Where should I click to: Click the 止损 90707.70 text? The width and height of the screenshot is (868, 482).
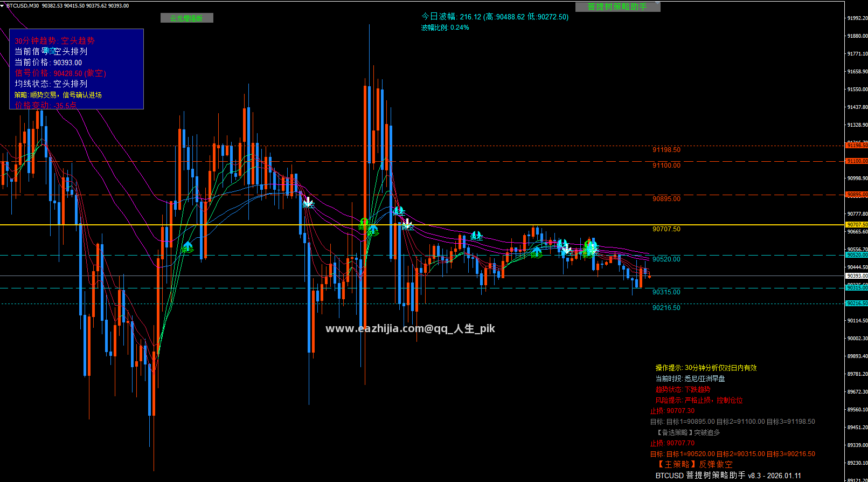pyautogui.click(x=672, y=443)
